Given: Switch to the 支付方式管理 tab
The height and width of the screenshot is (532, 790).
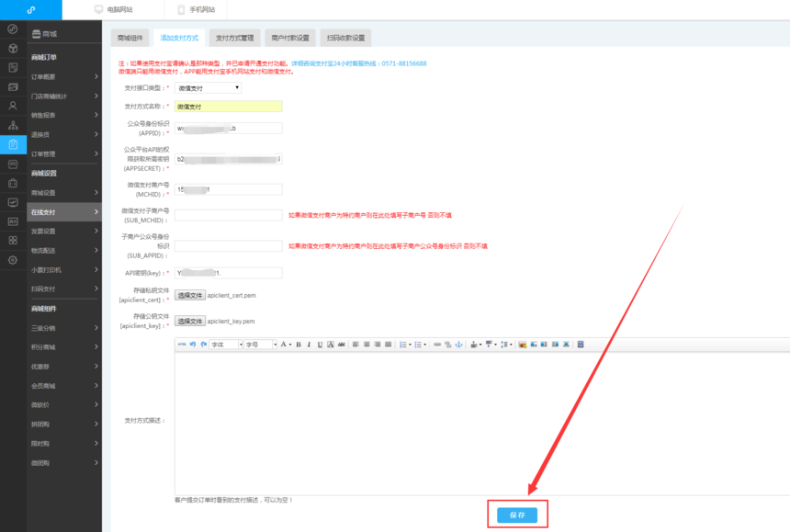Looking at the screenshot, I should click(x=235, y=38).
